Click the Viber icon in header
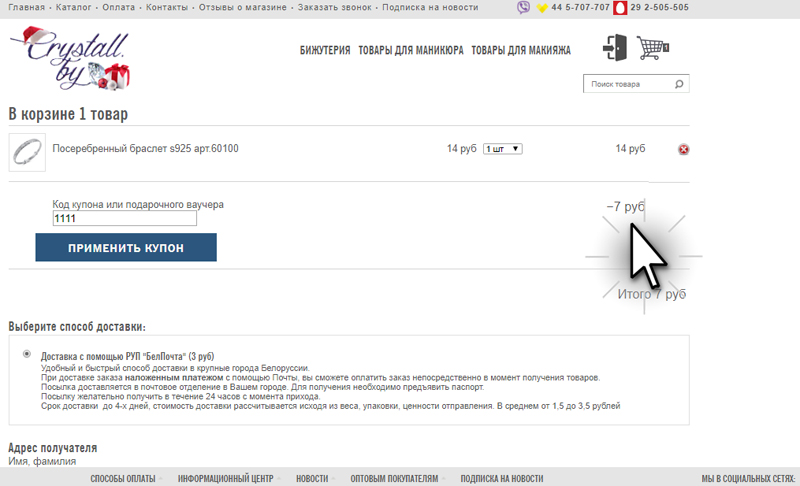The width and height of the screenshot is (800, 486). (524, 8)
